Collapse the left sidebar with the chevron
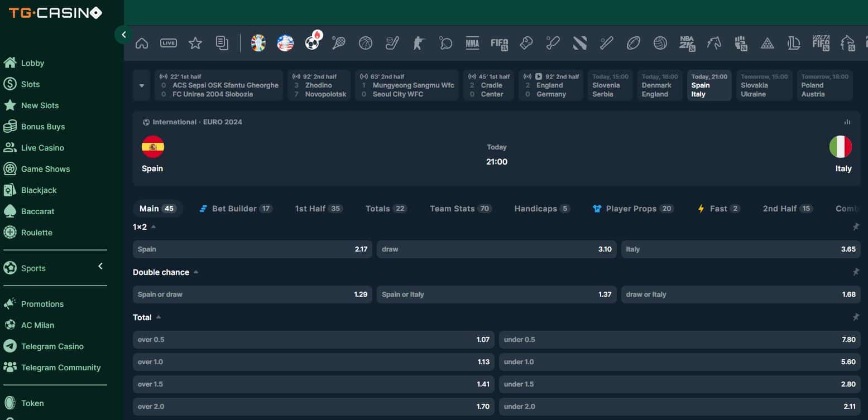This screenshot has width=868, height=420. (123, 35)
